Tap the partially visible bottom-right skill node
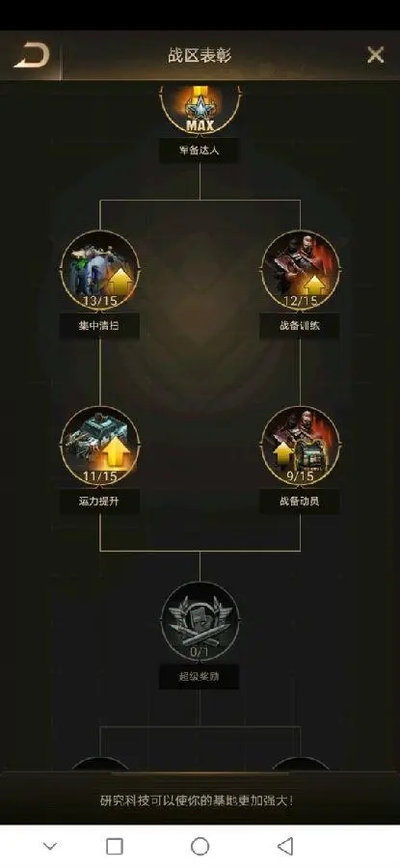Viewport: 400px width, 868px height. 300,764
